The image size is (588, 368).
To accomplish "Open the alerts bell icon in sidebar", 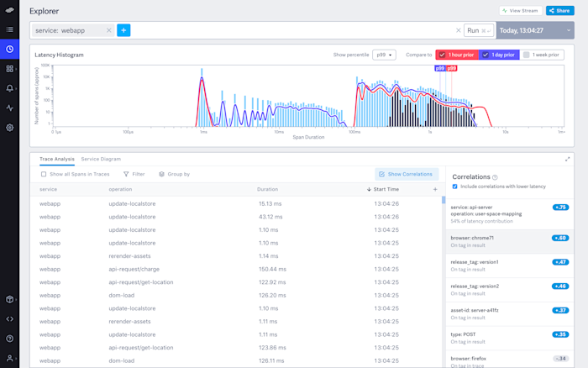I will 10,88.
